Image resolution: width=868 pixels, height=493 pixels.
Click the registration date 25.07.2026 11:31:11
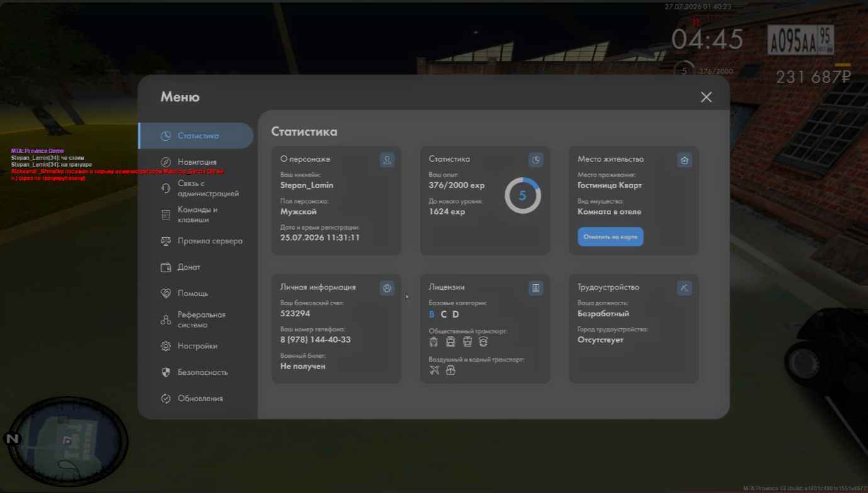pyautogui.click(x=320, y=238)
